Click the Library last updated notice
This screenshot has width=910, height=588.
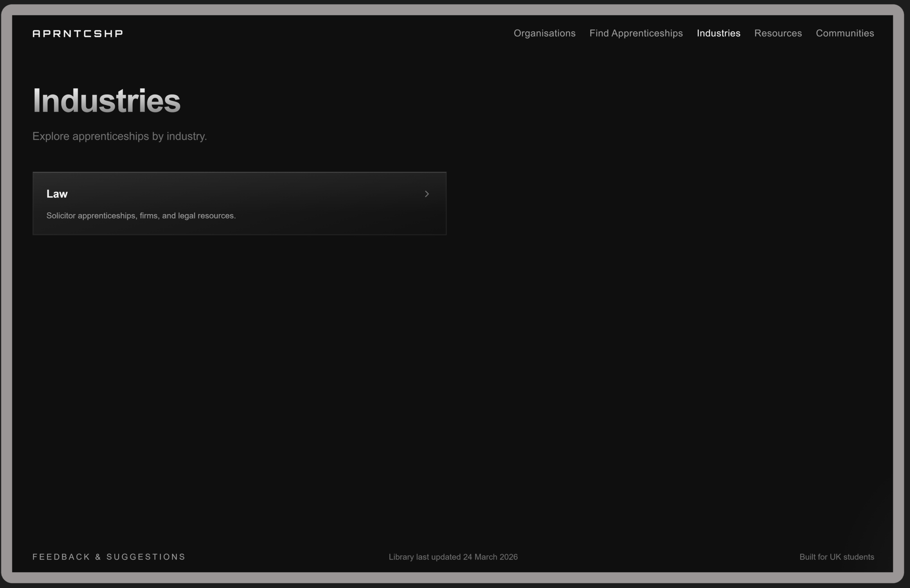453,557
